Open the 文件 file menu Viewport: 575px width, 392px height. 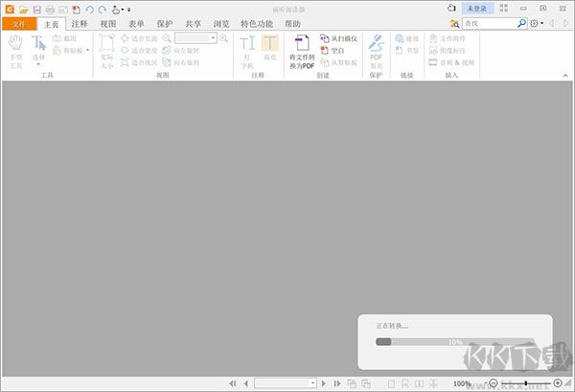pyautogui.click(x=17, y=23)
